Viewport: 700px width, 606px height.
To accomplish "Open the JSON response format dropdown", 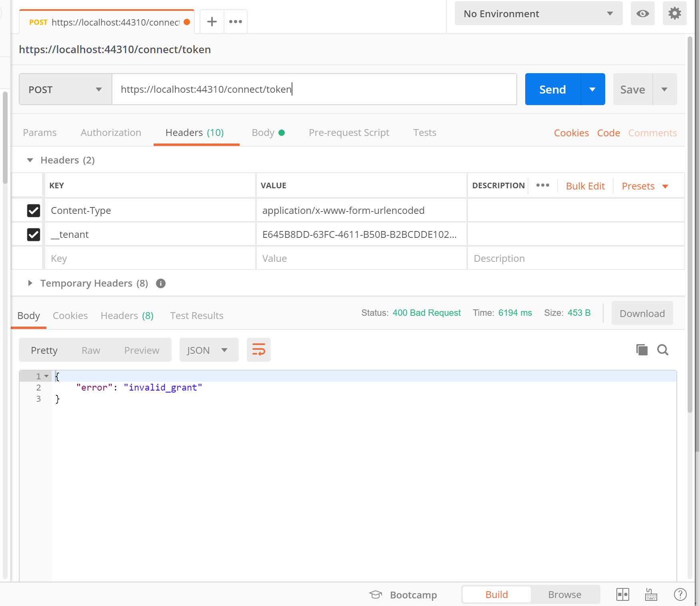I will 209,349.
